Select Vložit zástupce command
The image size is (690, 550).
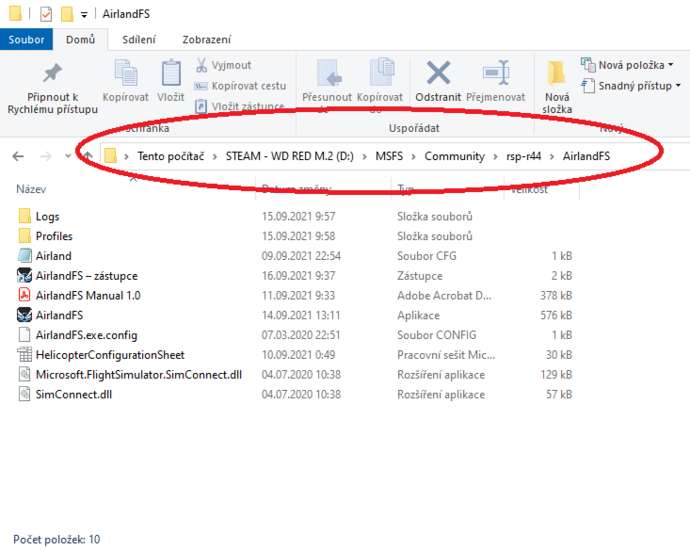click(240, 106)
